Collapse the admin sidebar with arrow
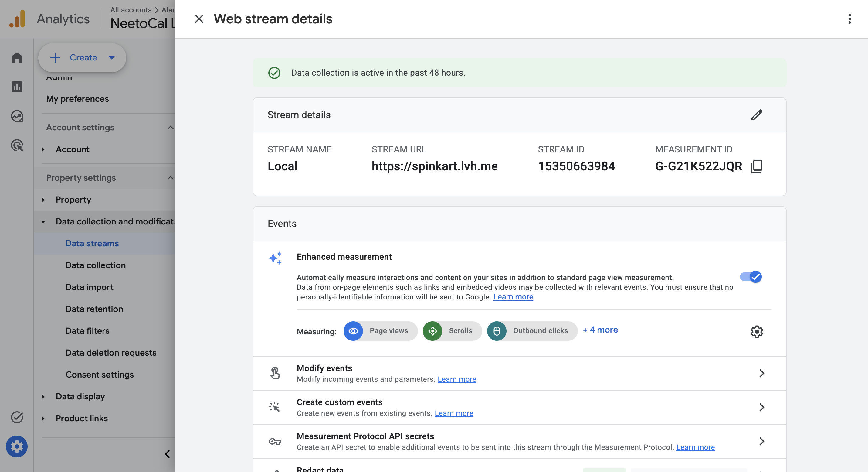Viewport: 868px width, 472px height. 168,454
